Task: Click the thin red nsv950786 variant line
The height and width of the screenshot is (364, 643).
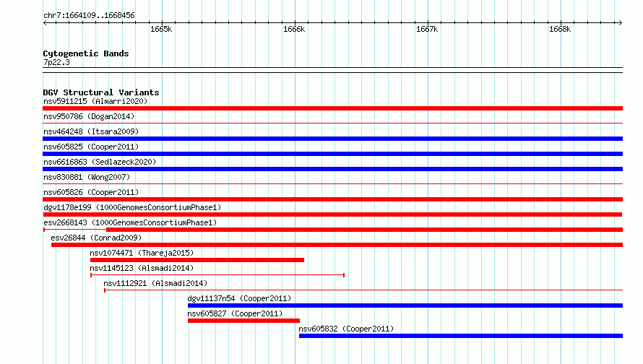Action: [332, 123]
